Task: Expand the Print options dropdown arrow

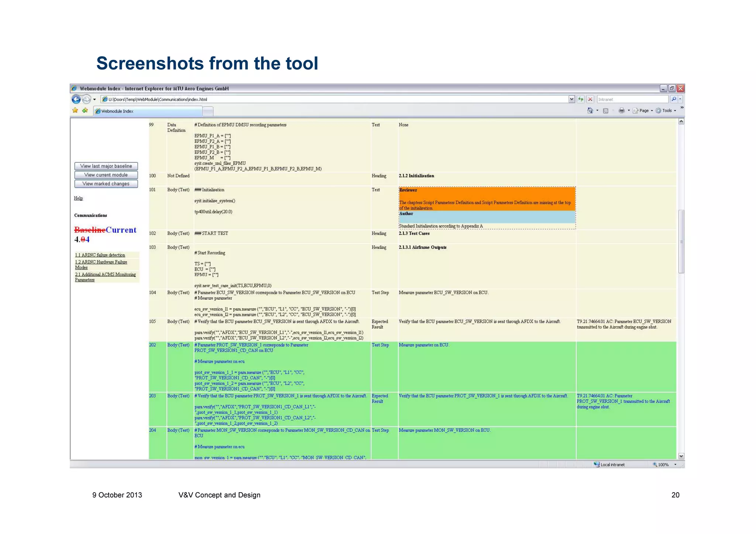Action: pyautogui.click(x=629, y=110)
